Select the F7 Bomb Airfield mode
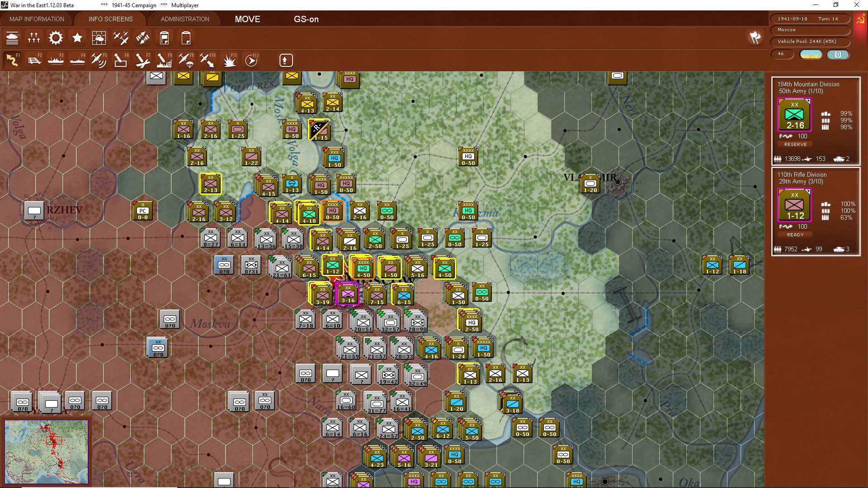 click(142, 60)
